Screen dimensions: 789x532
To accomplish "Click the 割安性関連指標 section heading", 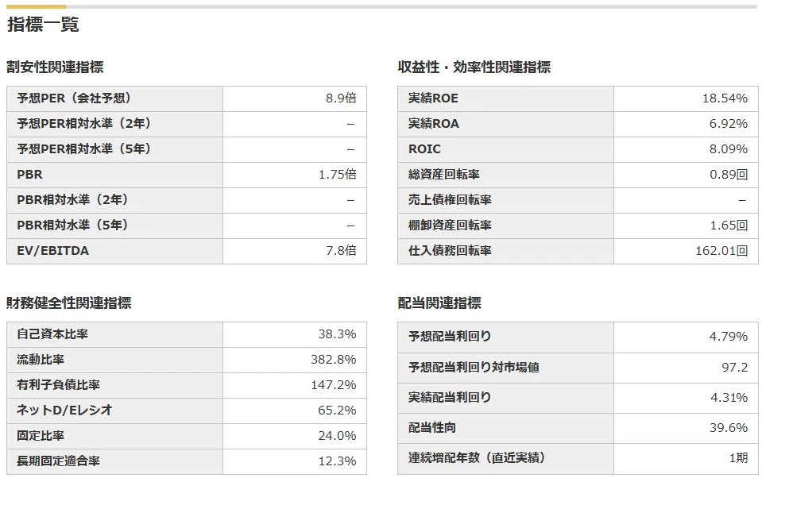I will pos(55,67).
